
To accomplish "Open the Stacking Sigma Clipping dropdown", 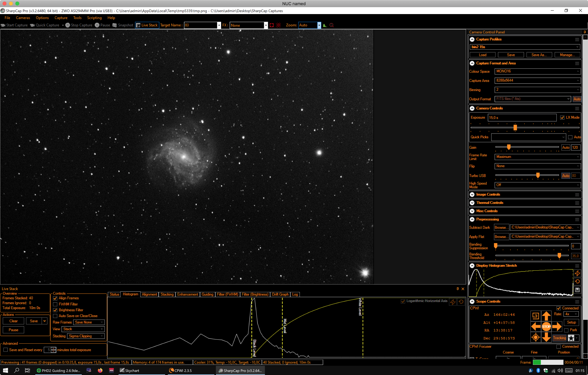I will click(86, 336).
